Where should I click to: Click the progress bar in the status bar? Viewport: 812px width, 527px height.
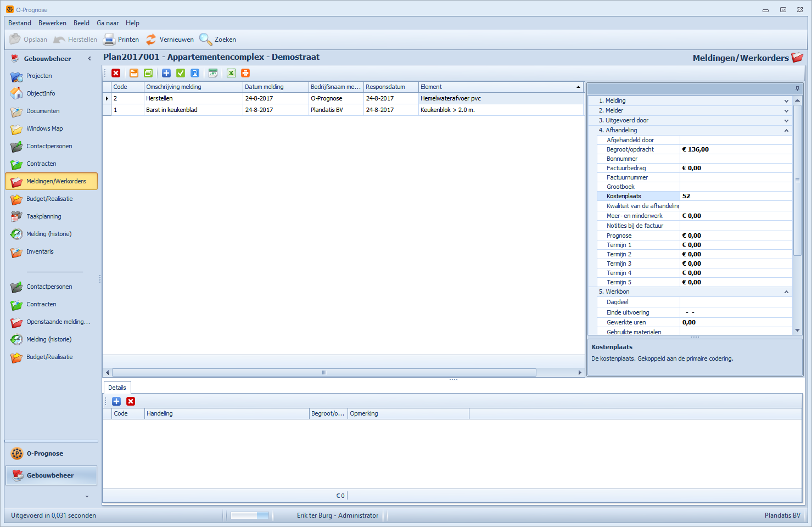click(x=250, y=515)
